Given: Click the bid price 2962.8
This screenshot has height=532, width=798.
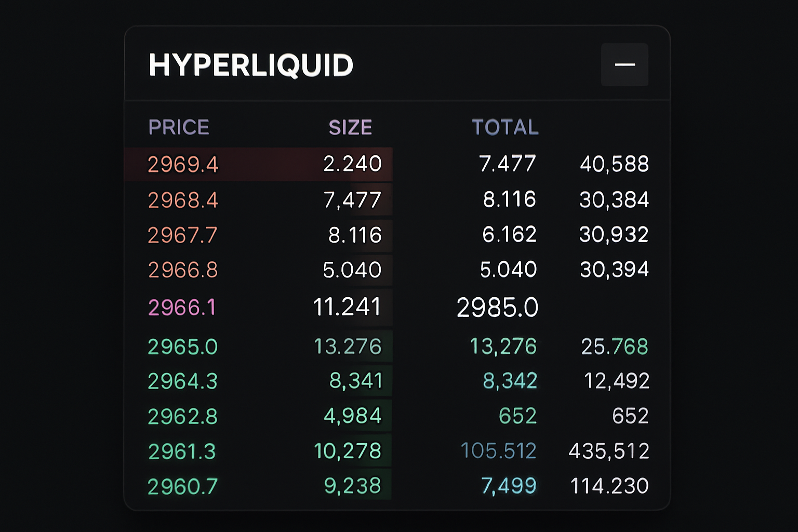Looking at the screenshot, I should click(x=183, y=416).
